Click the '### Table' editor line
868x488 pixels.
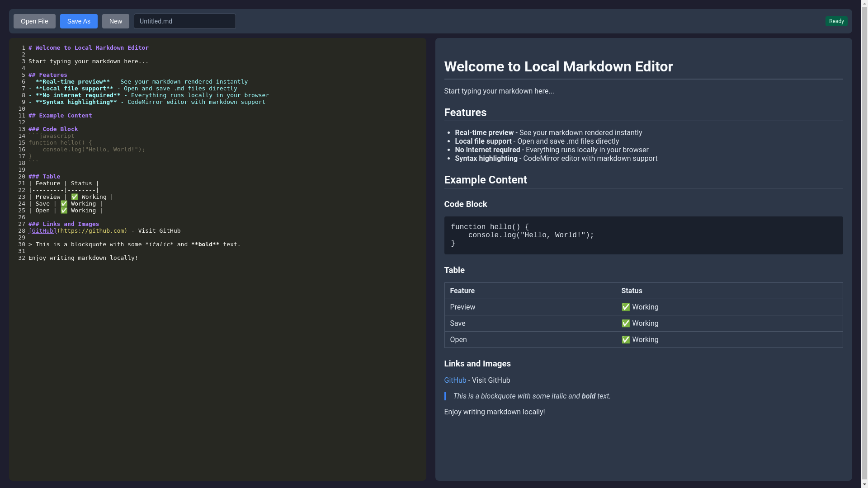click(44, 177)
